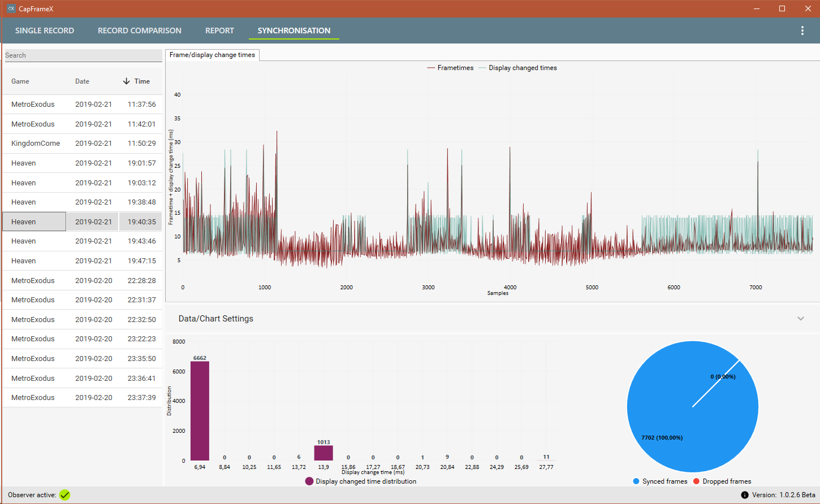Image resolution: width=820 pixels, height=504 pixels.
Task: Maximize the CapFrameX window
Action: tap(782, 8)
